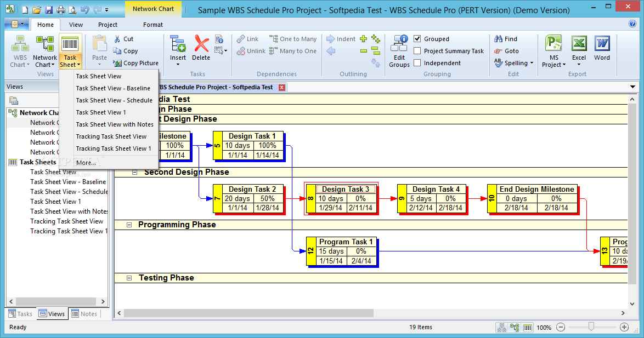Open the Project ribbon tab
This screenshot has height=338, width=644.
click(x=108, y=25)
